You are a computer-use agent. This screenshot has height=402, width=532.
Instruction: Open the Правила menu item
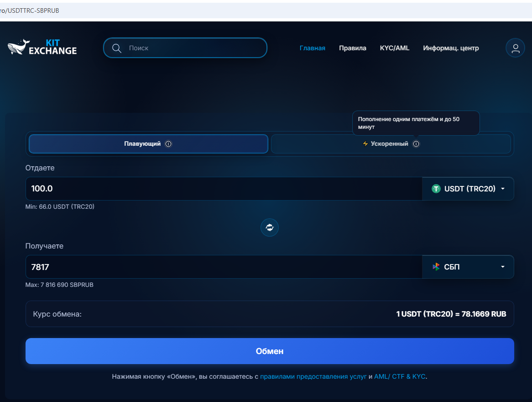[x=352, y=48]
